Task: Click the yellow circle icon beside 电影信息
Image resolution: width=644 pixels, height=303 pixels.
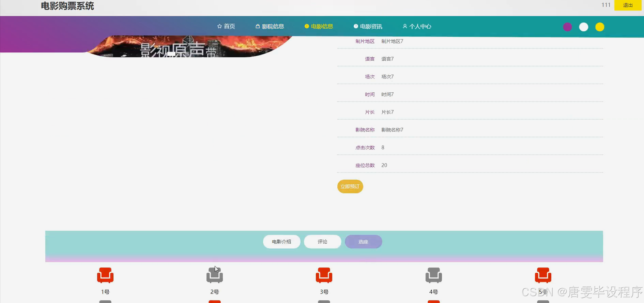Action: 307,26
